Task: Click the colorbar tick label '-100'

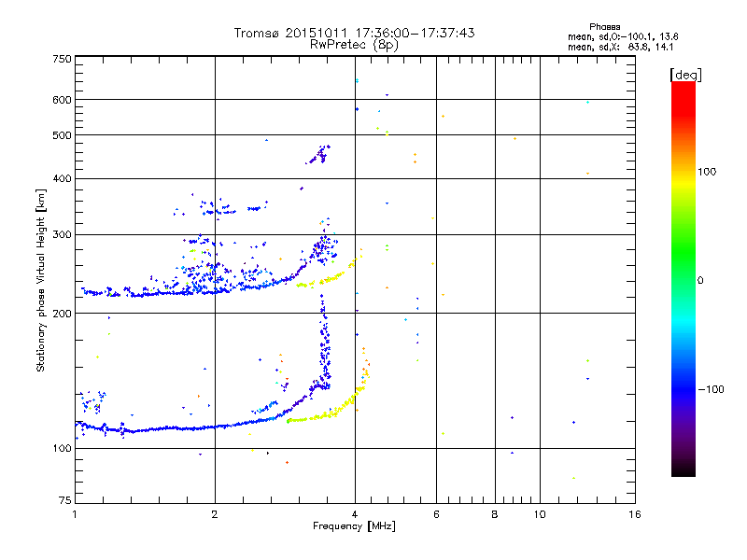Action: click(x=711, y=389)
